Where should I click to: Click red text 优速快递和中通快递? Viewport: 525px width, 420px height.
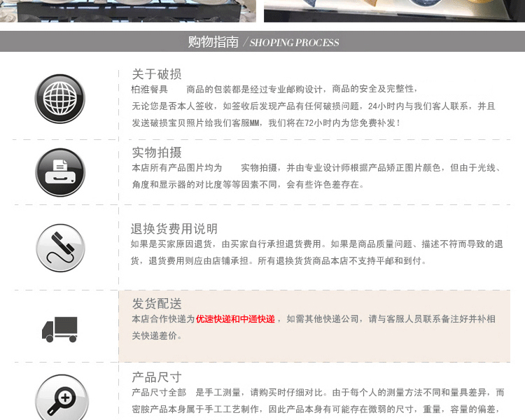pos(235,319)
